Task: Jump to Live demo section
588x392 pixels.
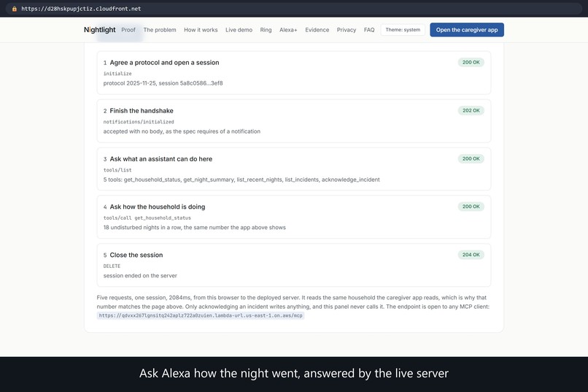Action: (239, 30)
